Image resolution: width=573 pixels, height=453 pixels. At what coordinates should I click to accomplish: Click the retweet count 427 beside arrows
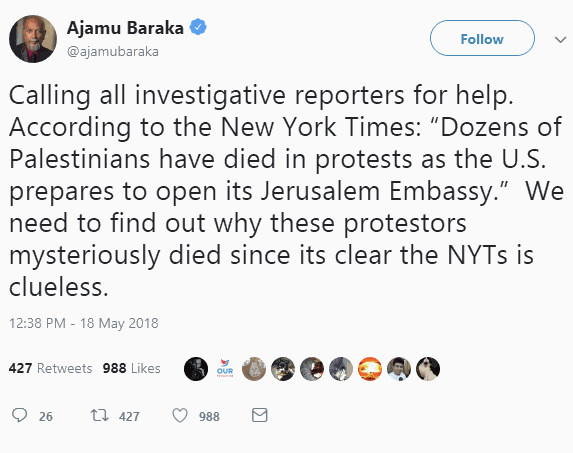tap(129, 416)
